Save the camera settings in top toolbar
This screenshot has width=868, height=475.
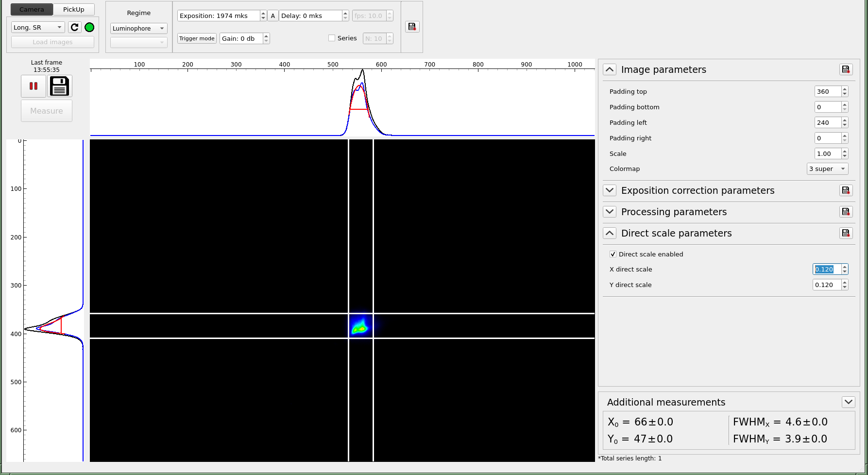tap(412, 27)
